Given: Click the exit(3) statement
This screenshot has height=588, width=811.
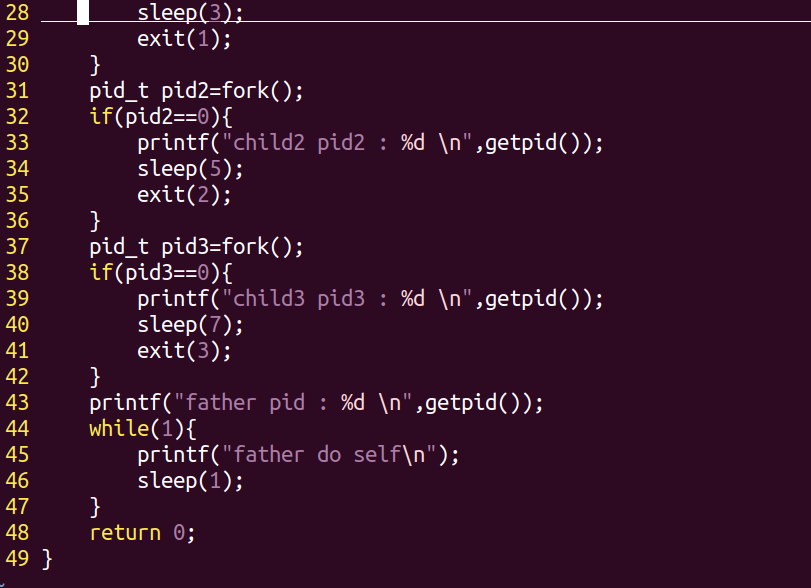Looking at the screenshot, I should (x=184, y=351).
